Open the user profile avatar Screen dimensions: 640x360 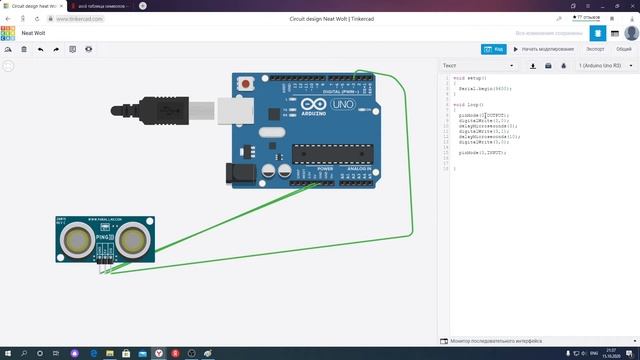coord(631,33)
